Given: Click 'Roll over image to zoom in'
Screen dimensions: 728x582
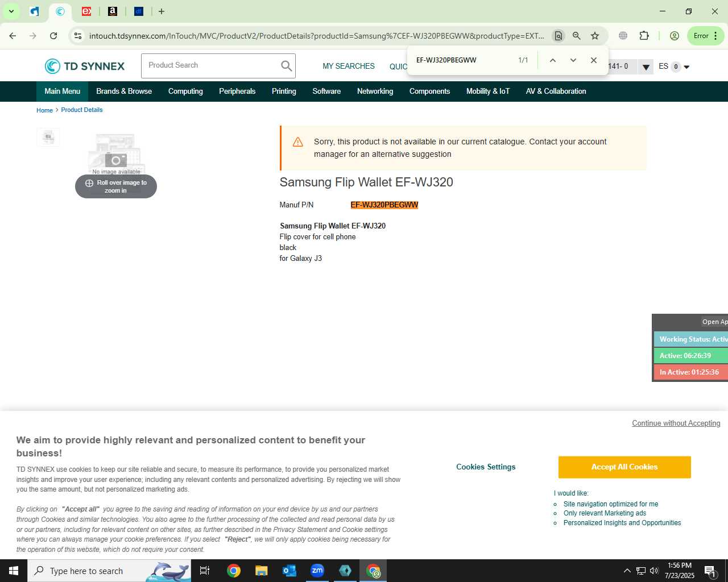Looking at the screenshot, I should tap(116, 186).
